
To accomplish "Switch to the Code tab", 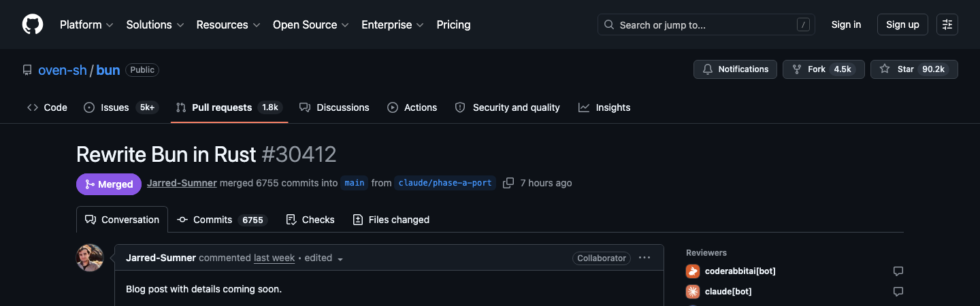I will coord(47,107).
